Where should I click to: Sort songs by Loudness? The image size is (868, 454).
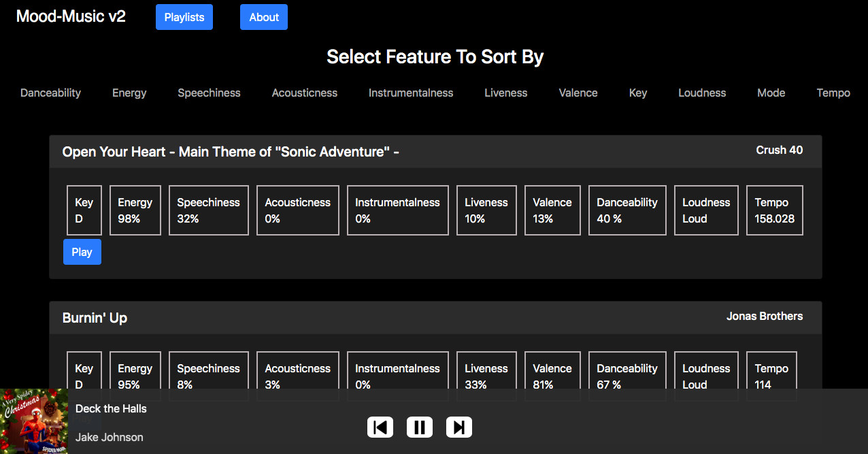[x=702, y=93]
